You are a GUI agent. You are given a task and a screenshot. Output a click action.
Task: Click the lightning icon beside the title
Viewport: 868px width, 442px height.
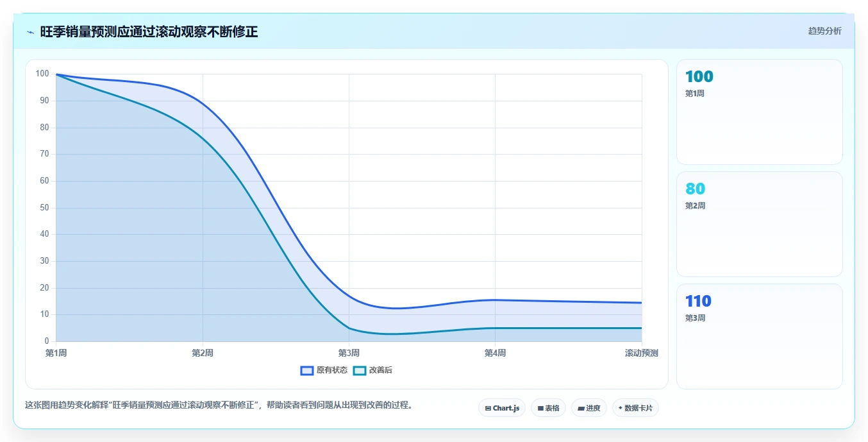click(x=30, y=32)
